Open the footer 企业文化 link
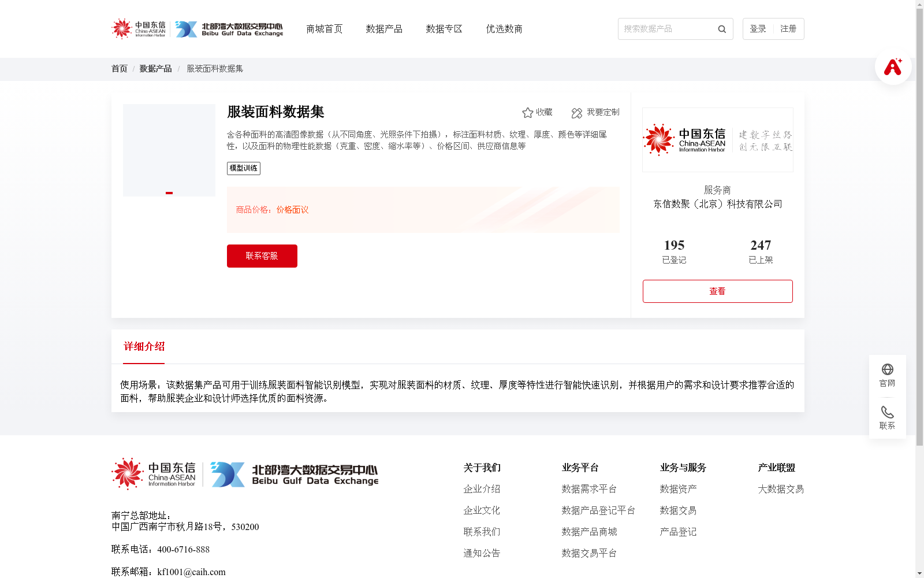 pyautogui.click(x=482, y=510)
